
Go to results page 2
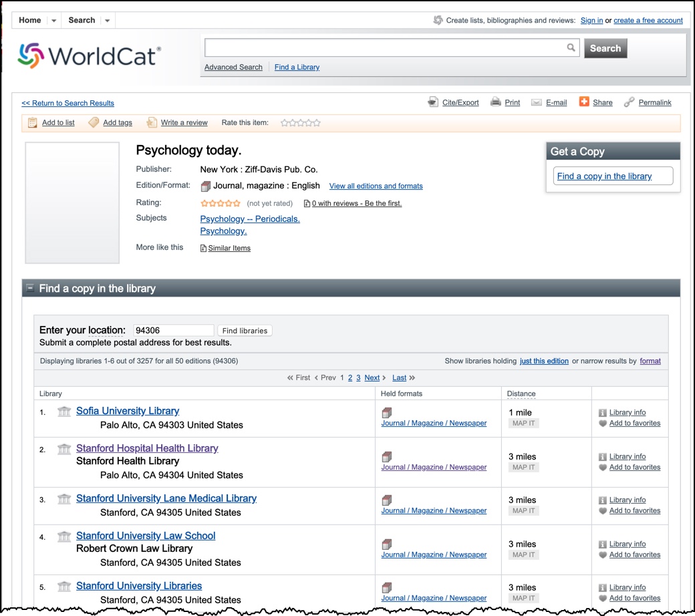pos(350,377)
